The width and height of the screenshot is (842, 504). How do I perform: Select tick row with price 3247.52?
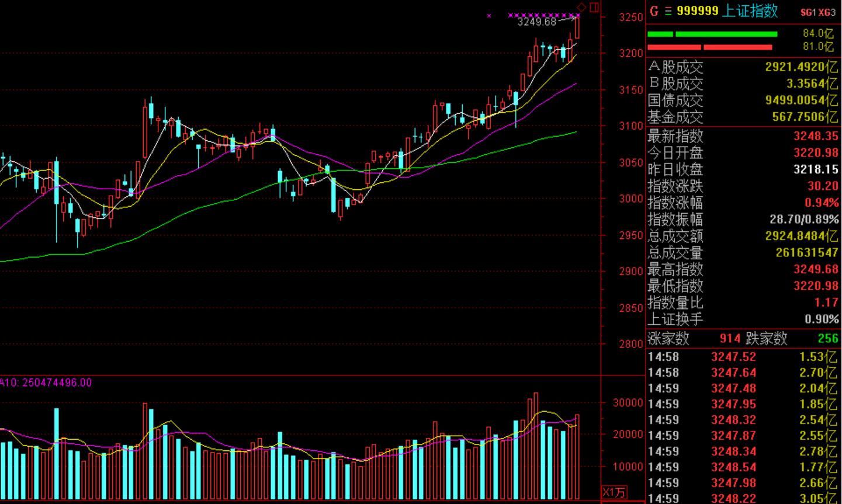(743, 357)
